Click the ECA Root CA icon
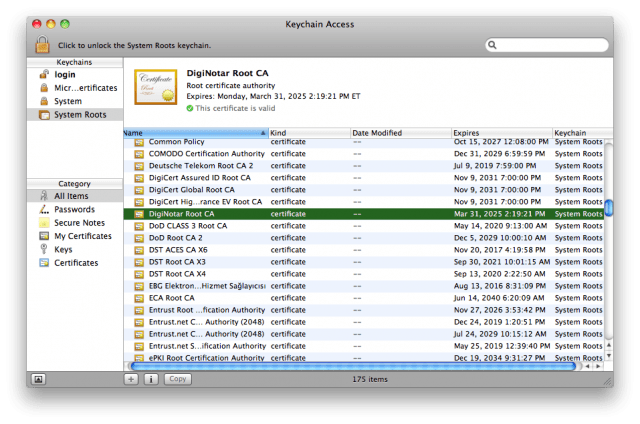This screenshot has width=640, height=424. click(139, 298)
